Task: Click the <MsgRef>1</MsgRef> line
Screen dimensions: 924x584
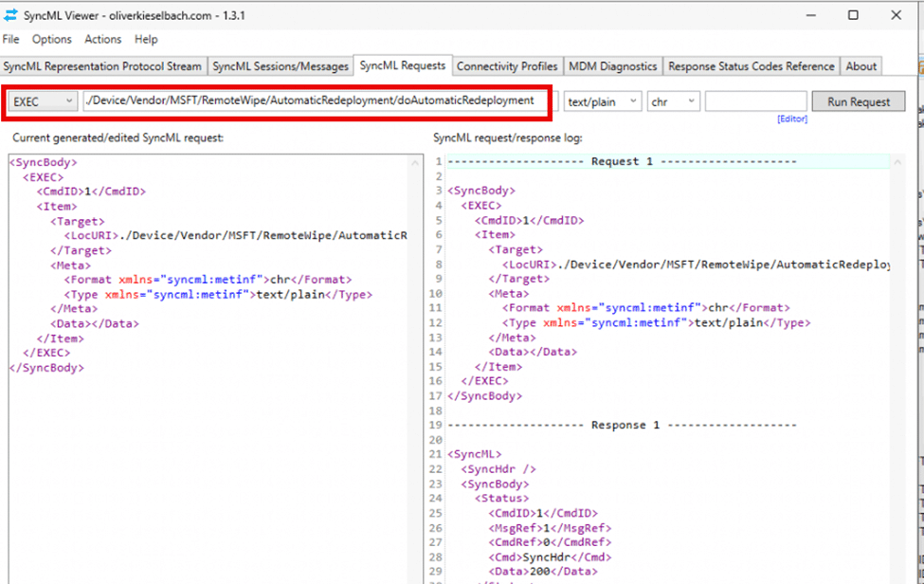Action: (x=550, y=528)
